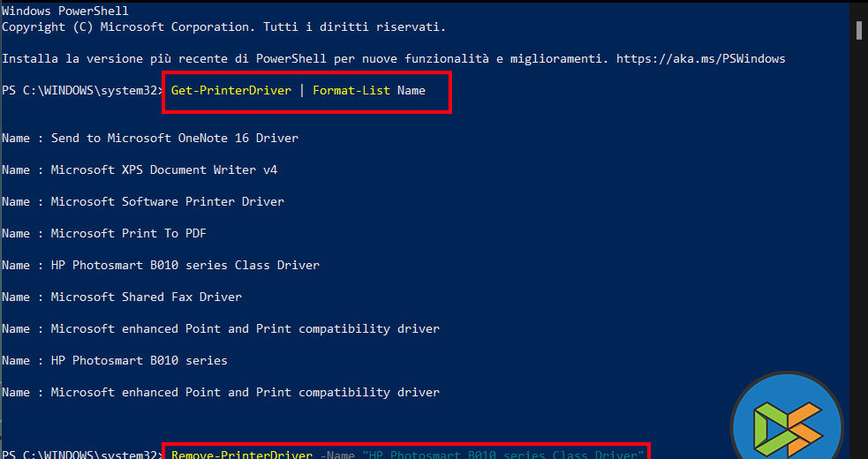The height and width of the screenshot is (459, 868).
Task: Click the green and orange logo icon
Action: coord(788,424)
